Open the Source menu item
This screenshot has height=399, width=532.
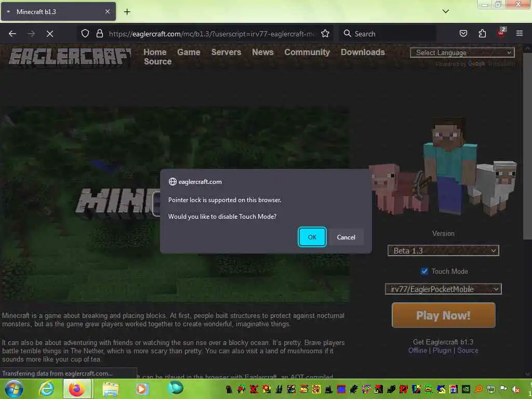click(x=157, y=61)
